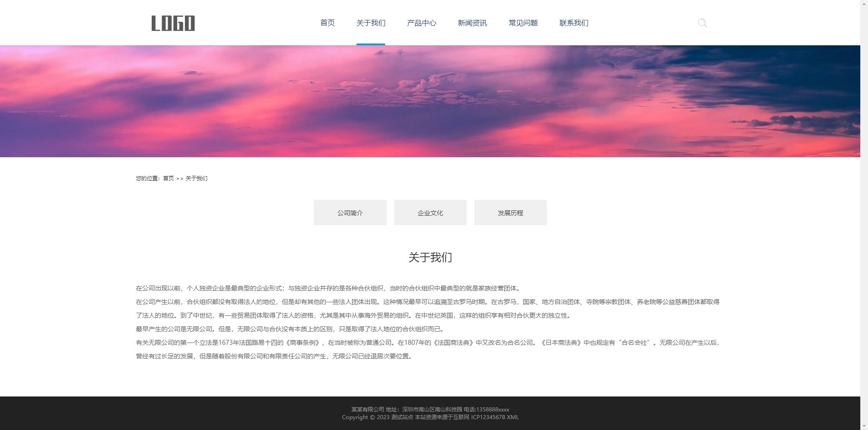868x430 pixels.
Task: Open the 联系我们 navigation item
Action: point(574,23)
